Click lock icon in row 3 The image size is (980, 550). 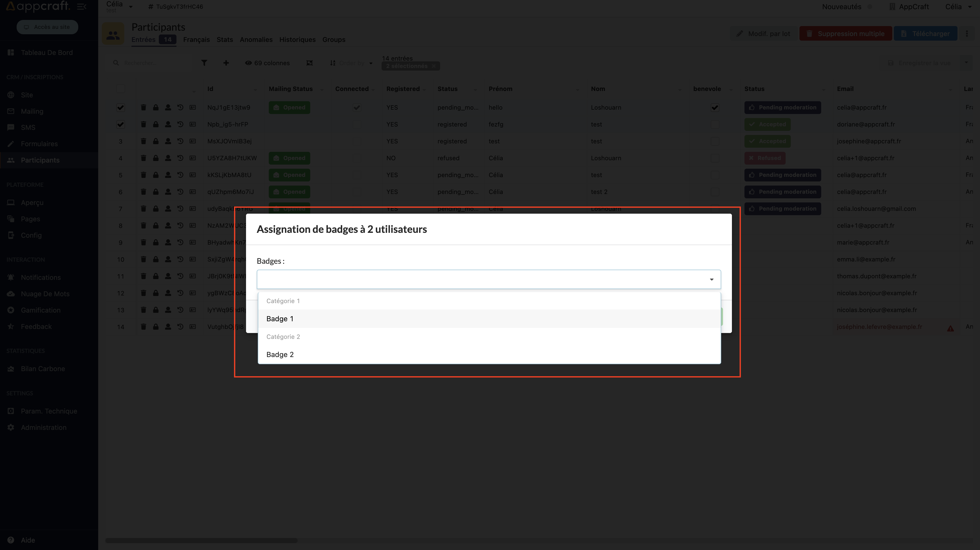point(155,141)
